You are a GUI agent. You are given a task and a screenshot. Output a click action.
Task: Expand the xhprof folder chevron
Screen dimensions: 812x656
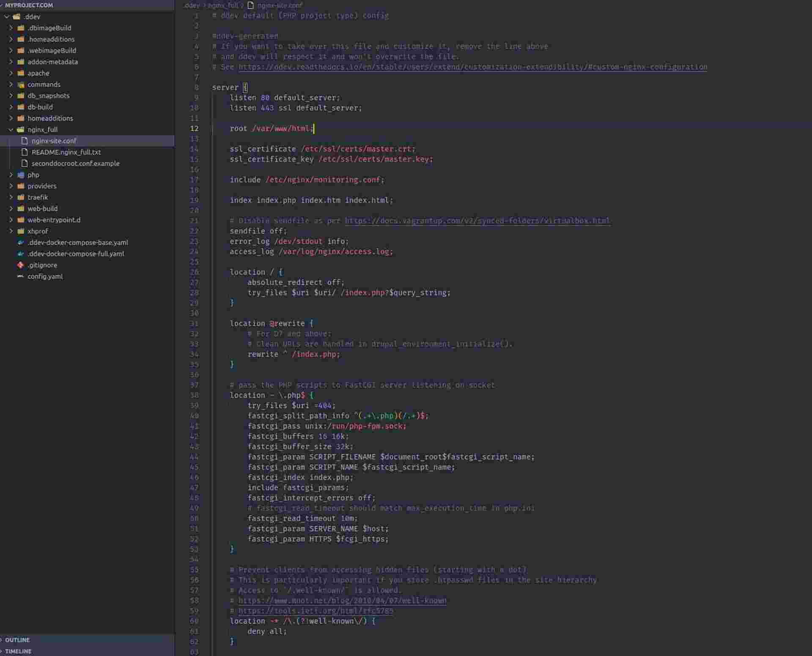(11, 231)
